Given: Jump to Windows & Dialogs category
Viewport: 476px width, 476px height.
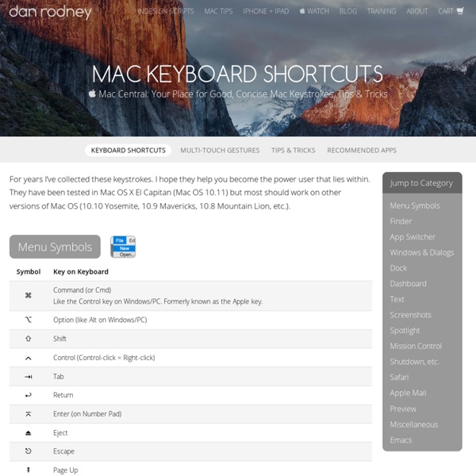Looking at the screenshot, I should (422, 252).
